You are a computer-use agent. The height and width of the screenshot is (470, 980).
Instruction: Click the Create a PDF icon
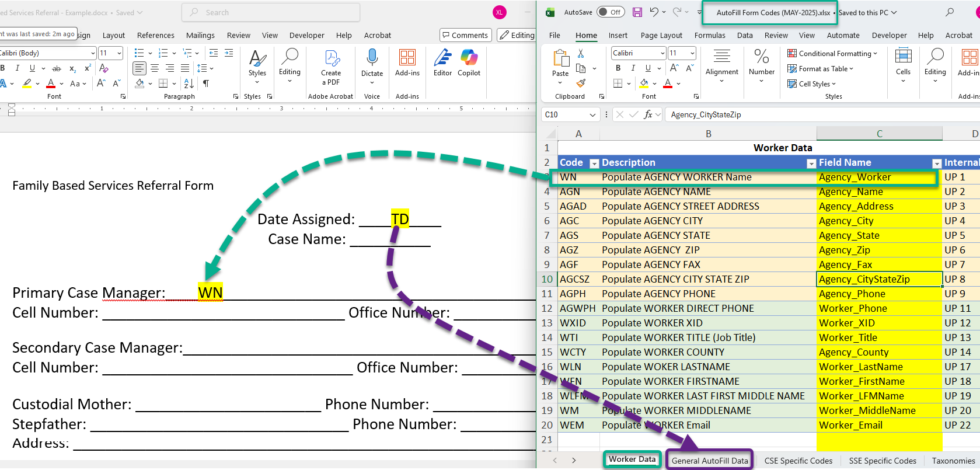coord(331,58)
